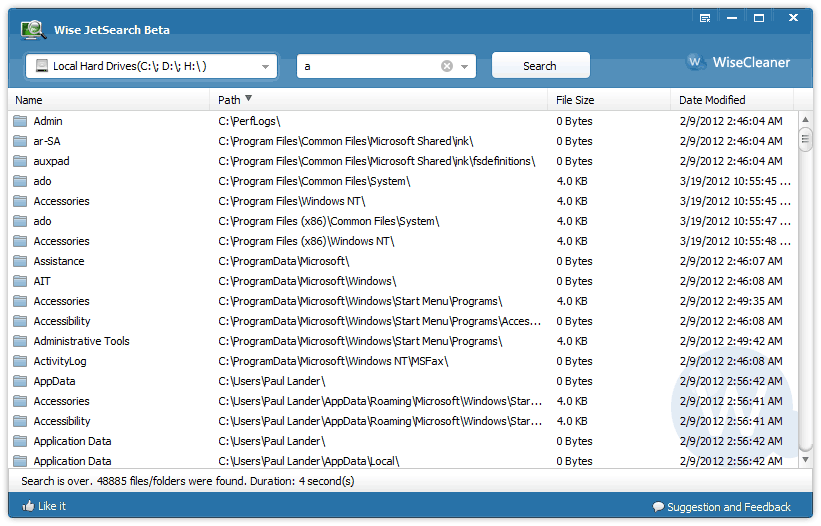Click the scrollbar down arrow
The height and width of the screenshot is (526, 821).
tap(805, 460)
